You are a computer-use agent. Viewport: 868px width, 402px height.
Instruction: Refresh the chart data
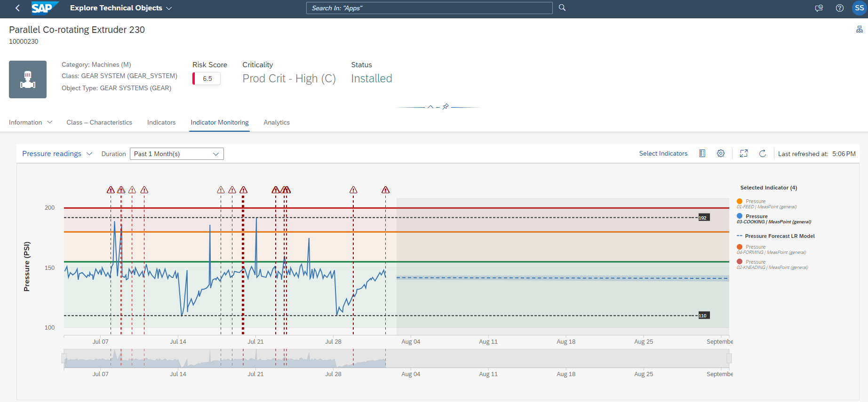coord(763,153)
